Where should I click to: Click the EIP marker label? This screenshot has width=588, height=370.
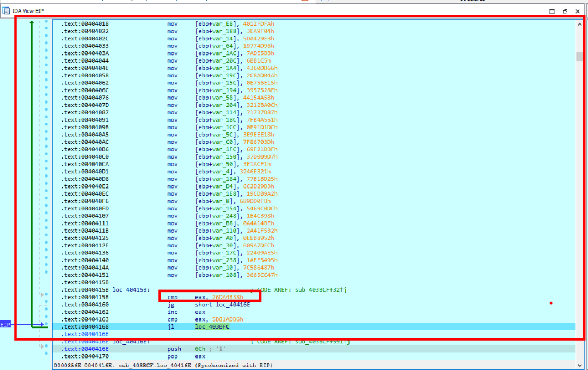pyautogui.click(x=5, y=325)
